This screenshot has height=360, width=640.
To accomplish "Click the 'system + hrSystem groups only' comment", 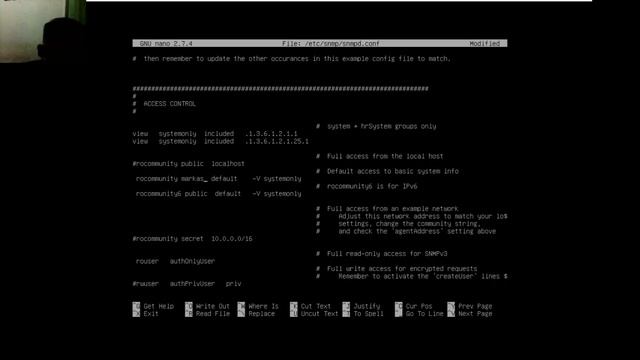I will click(376, 127).
